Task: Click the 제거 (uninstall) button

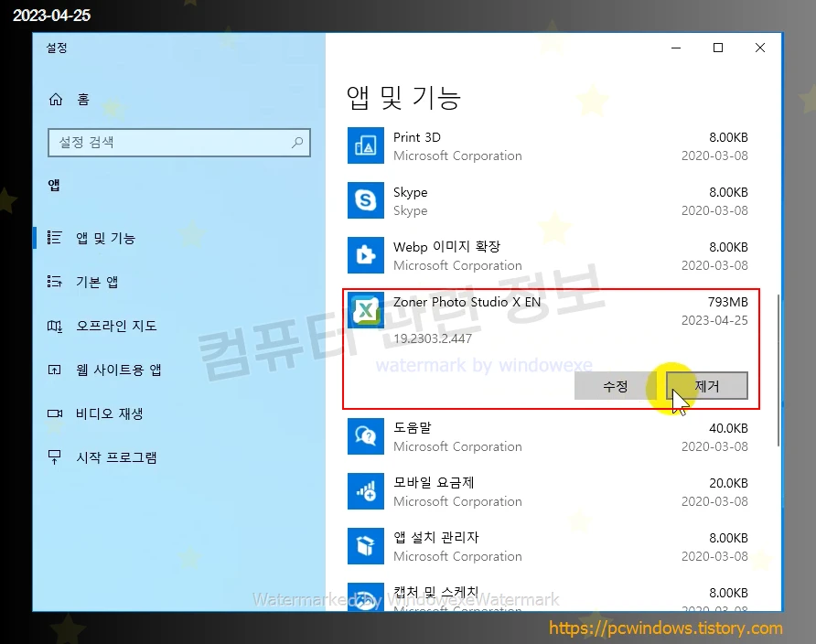Action: pos(707,386)
